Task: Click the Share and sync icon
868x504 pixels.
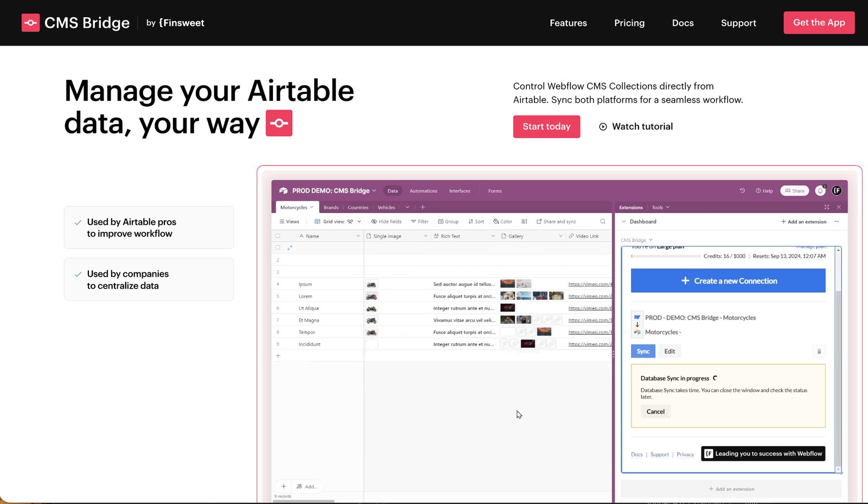Action: point(539,221)
